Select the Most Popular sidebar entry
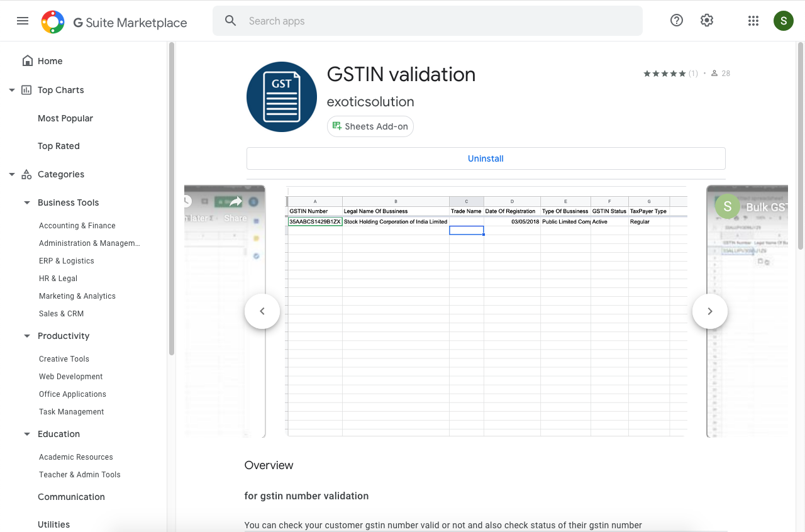805x532 pixels. (65, 118)
